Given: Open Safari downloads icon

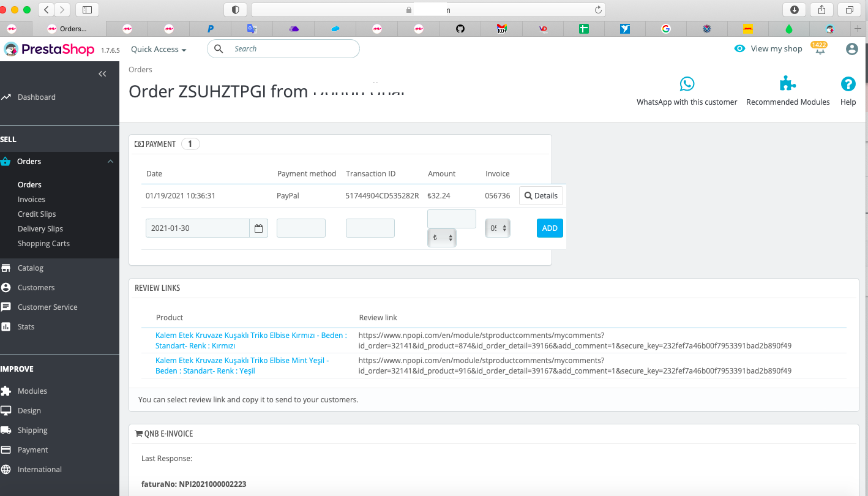Looking at the screenshot, I should 794,10.
